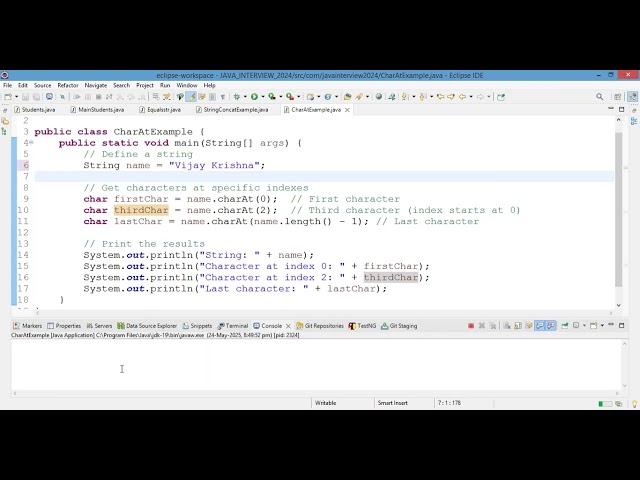Viewport: 640px width, 480px height.
Task: Switch to the StringConcatExample.java editor tab
Action: [x=232, y=110]
